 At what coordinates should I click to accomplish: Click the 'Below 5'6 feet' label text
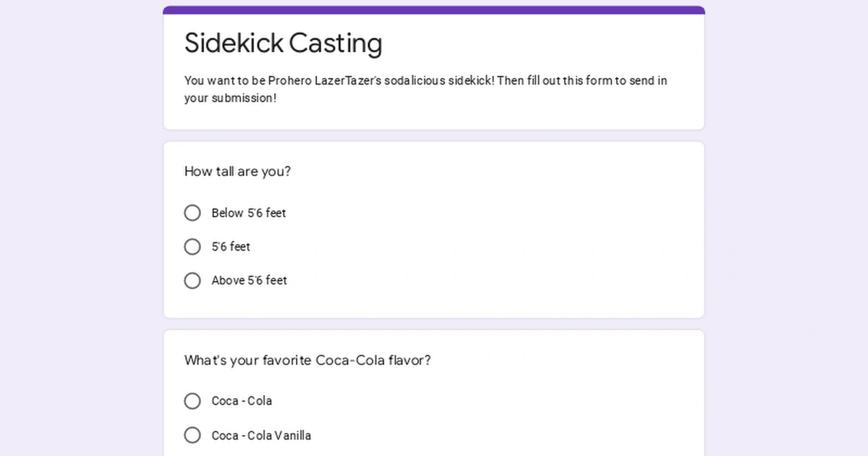click(247, 213)
